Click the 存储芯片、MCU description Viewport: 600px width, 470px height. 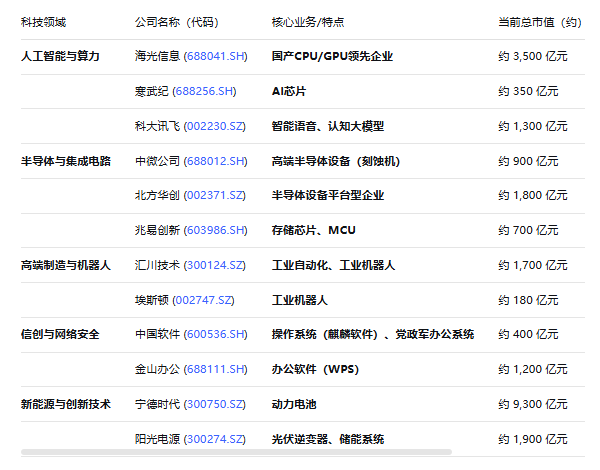pos(314,230)
